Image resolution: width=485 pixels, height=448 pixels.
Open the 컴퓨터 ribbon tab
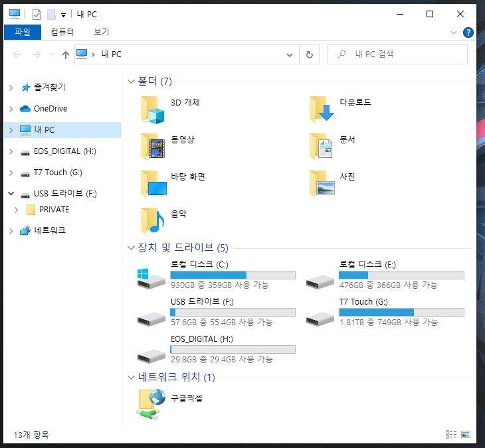(x=62, y=32)
